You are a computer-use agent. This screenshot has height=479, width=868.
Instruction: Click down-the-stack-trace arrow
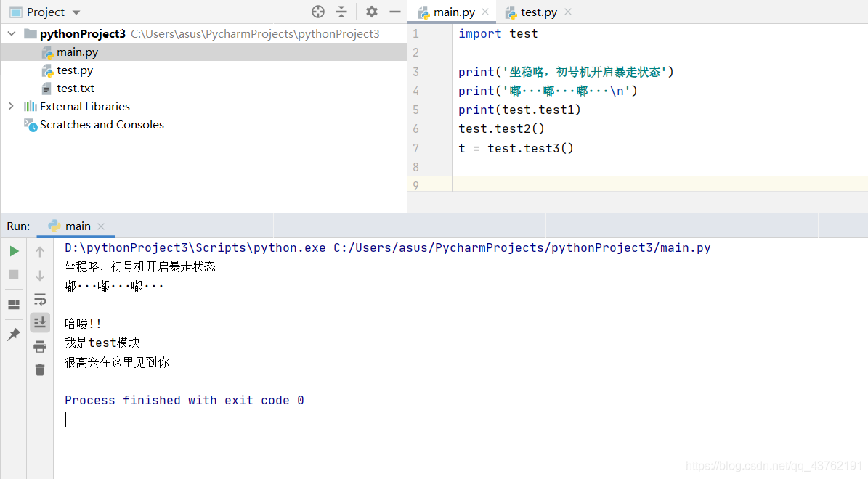(40, 276)
